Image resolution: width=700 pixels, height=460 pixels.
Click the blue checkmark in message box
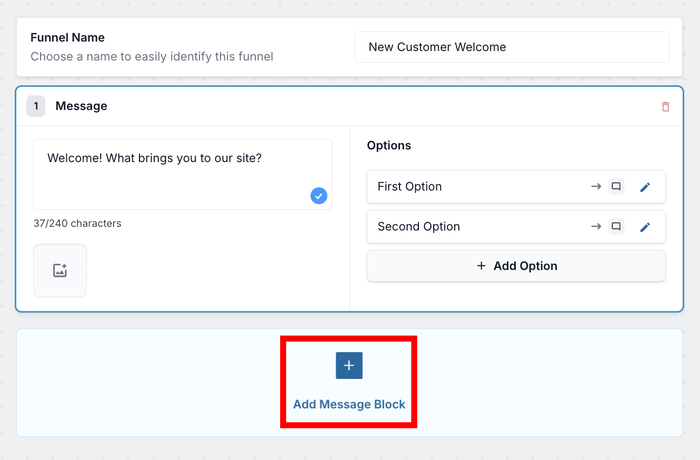pos(319,196)
